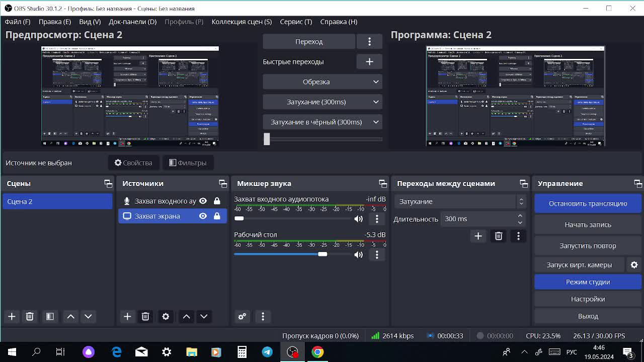Image resolution: width=644 pixels, height=362 pixels.
Task: Open Затухание в чёрный (300ms) dropdown
Action: (x=323, y=122)
